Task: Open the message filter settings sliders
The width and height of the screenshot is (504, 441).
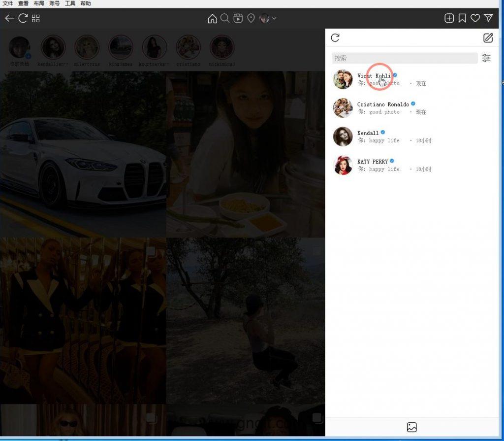Action: [486, 58]
